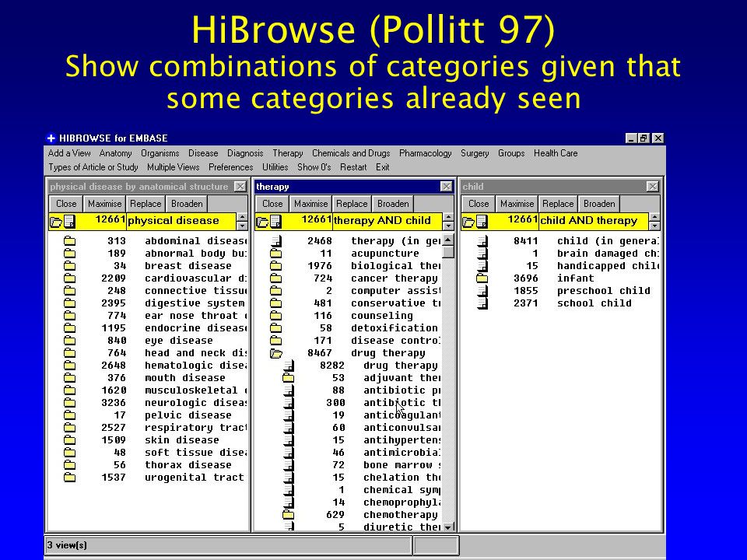This screenshot has height=560, width=747.
Task: Click the folder icon beside mouth disease
Action: pos(69,377)
